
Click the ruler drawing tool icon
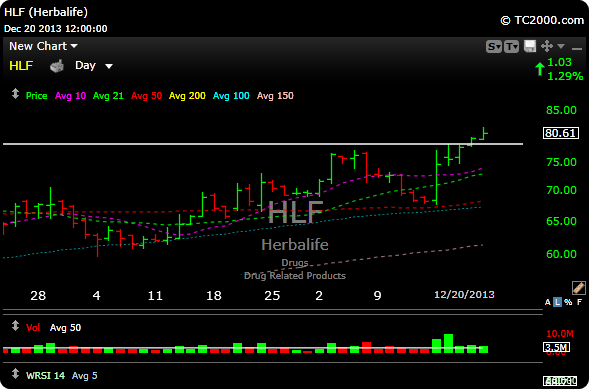coord(579,288)
